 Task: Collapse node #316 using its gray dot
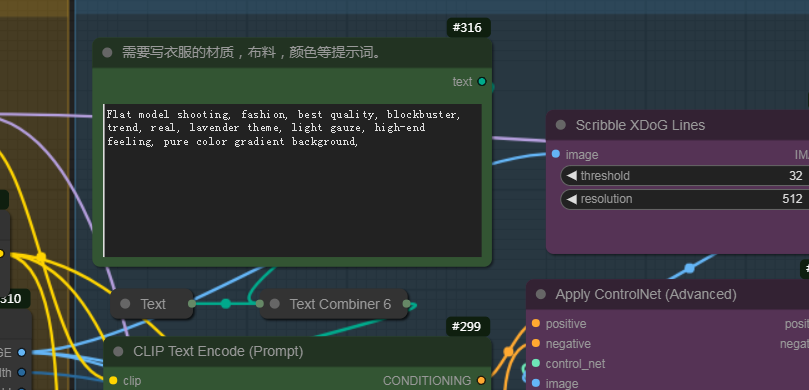pyautogui.click(x=107, y=53)
